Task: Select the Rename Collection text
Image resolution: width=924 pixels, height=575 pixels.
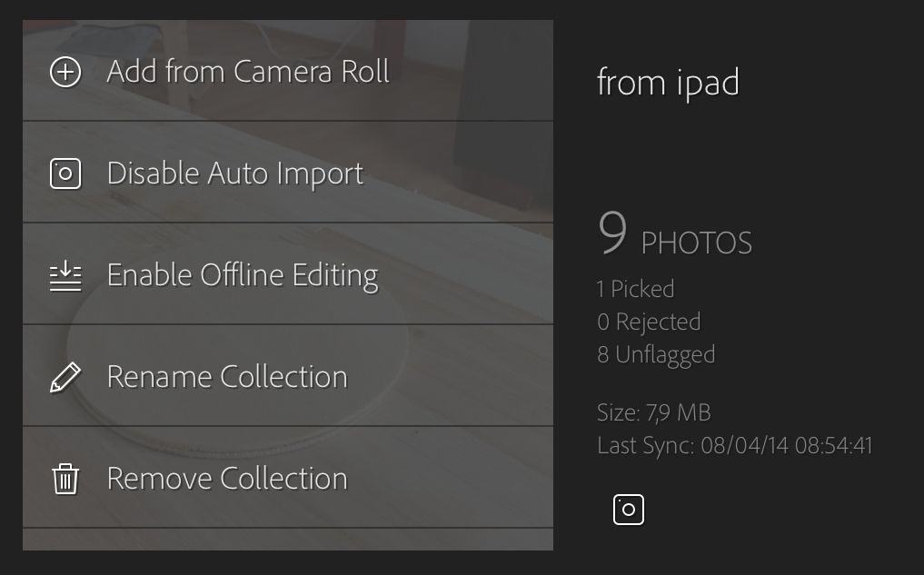Action: (227, 377)
